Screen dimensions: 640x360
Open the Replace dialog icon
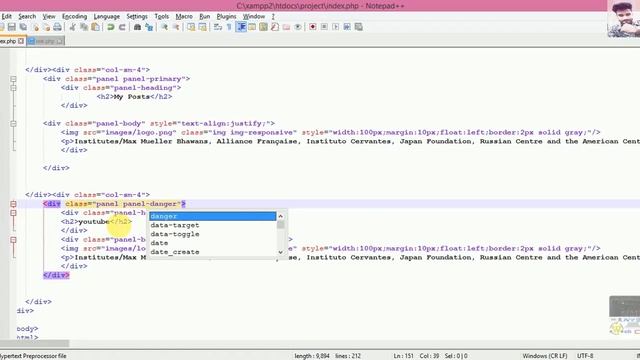point(149,27)
